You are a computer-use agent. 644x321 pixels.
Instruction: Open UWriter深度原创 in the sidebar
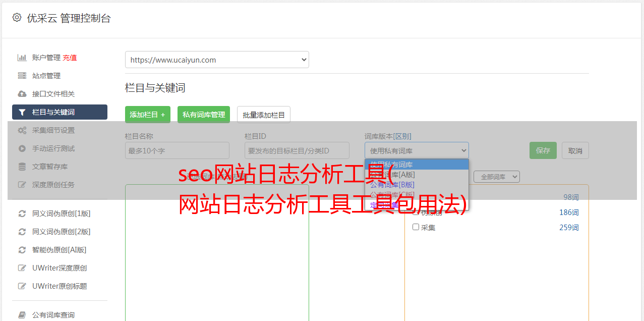tap(60, 268)
